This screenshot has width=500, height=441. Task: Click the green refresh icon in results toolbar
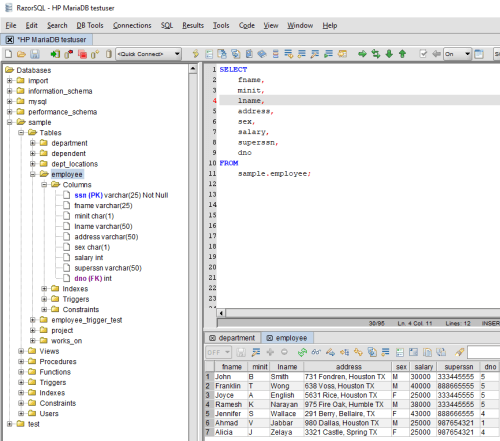302,352
